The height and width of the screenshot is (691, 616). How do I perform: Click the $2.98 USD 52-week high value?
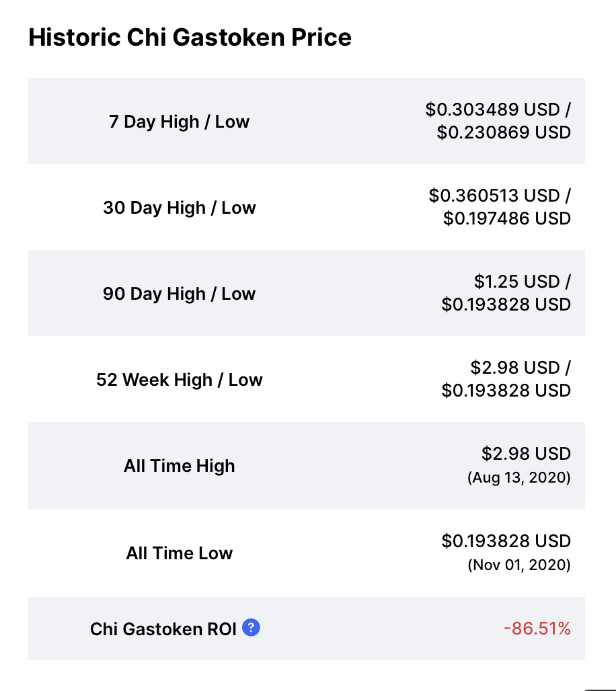coord(515,368)
